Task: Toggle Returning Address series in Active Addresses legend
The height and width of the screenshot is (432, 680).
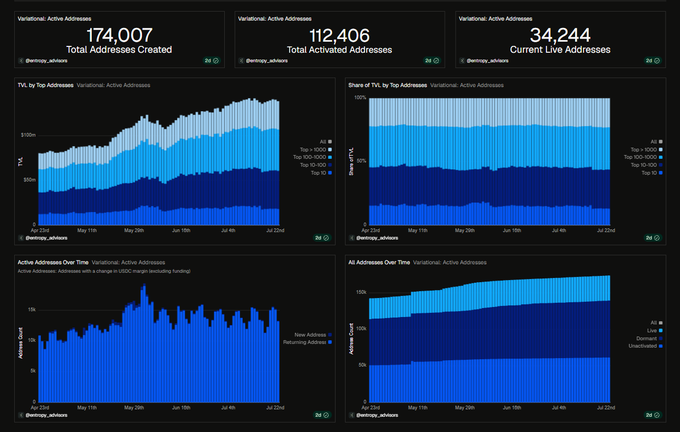Action: point(307,342)
